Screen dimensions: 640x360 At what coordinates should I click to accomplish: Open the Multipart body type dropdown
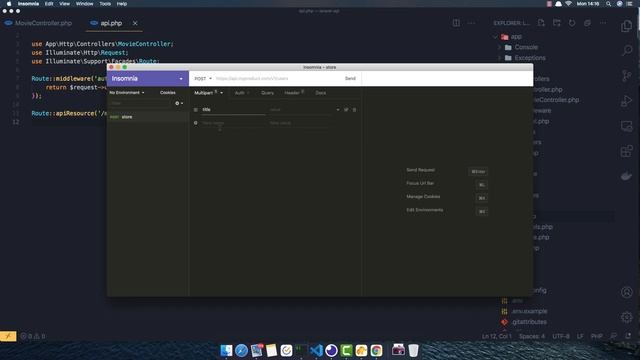208,93
